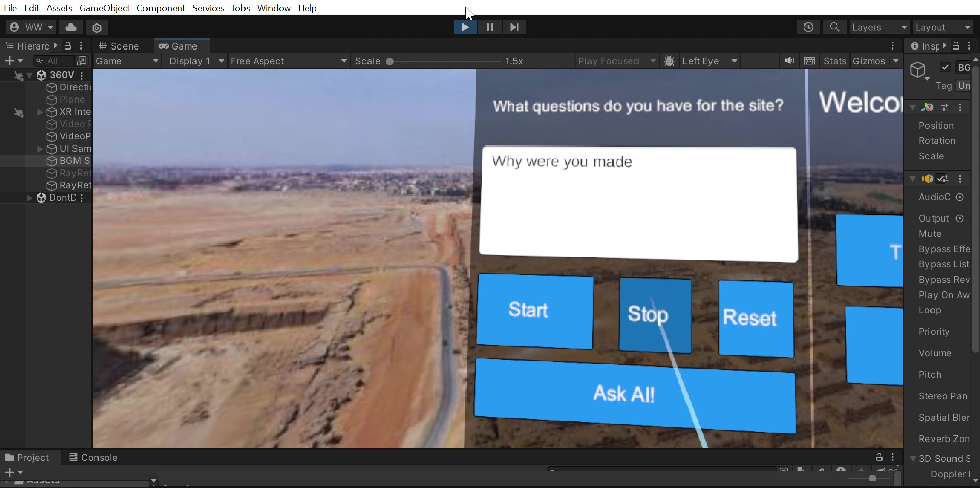The height and width of the screenshot is (488, 980).
Task: Open the Game view more options menu
Action: [893, 46]
